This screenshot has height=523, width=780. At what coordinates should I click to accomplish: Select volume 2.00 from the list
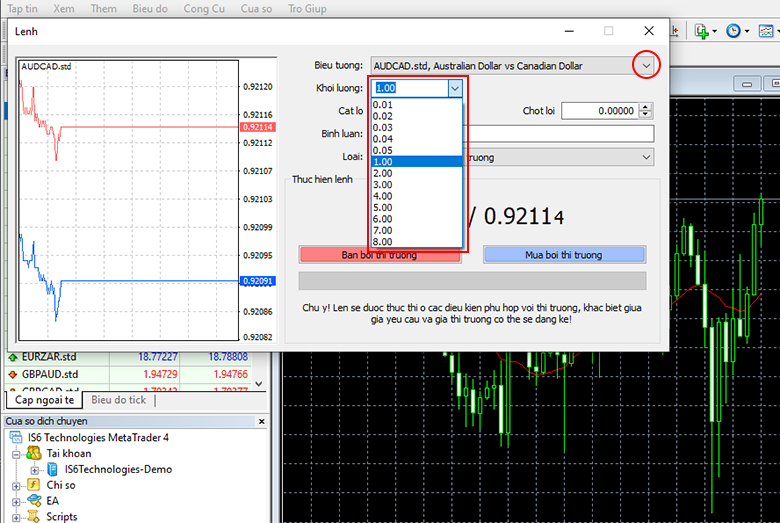click(x=417, y=173)
